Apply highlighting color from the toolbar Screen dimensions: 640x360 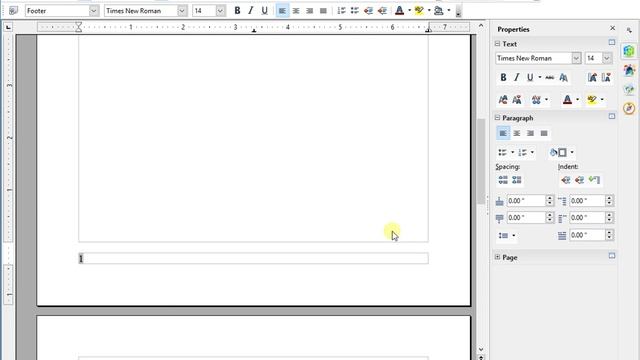point(419,11)
